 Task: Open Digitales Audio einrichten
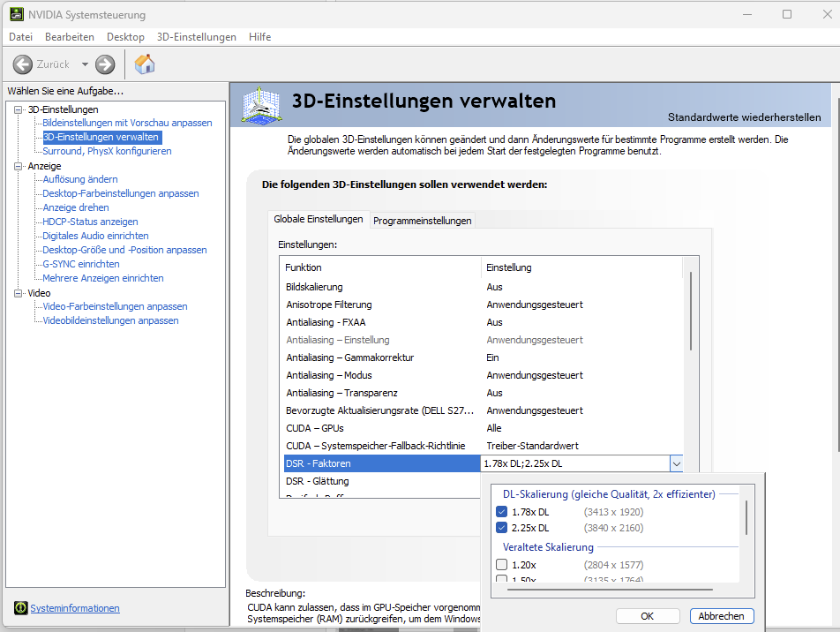click(95, 236)
